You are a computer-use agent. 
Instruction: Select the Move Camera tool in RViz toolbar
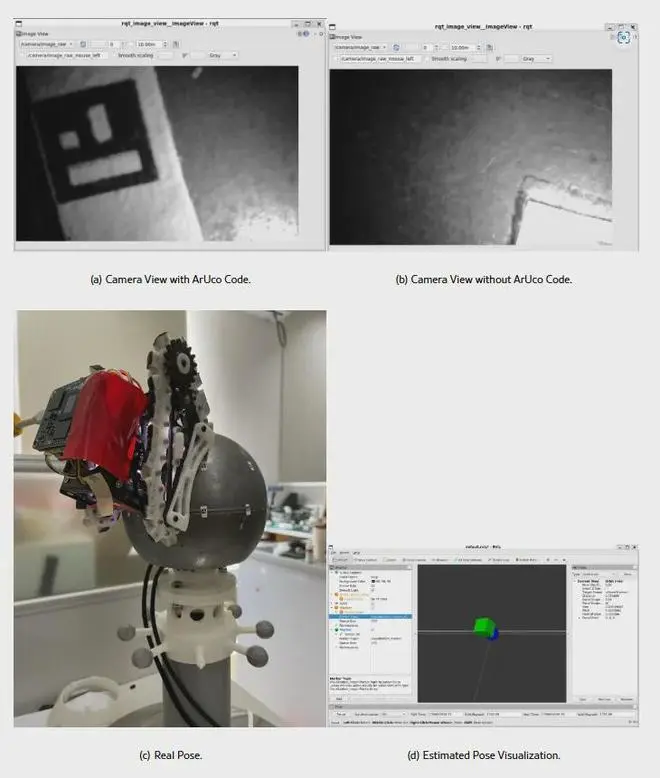point(366,560)
